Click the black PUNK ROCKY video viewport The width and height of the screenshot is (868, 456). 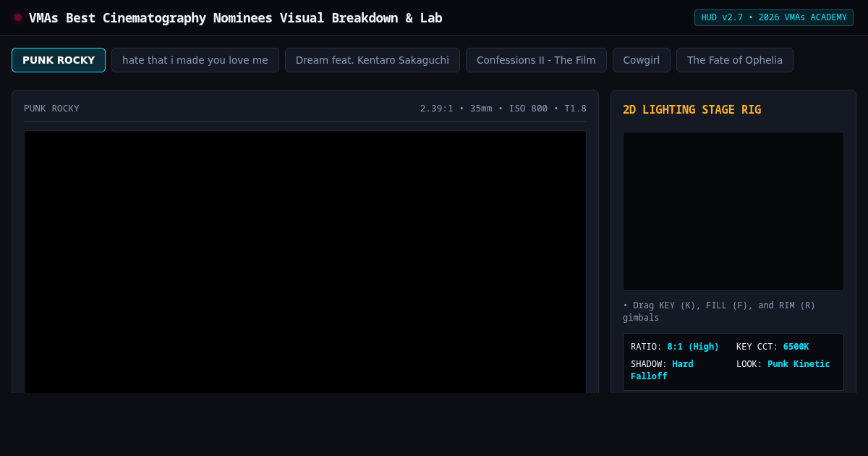305,262
